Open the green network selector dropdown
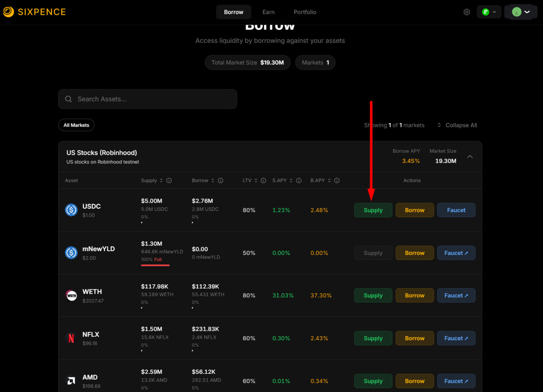Image resolution: width=543 pixels, height=392 pixels. click(x=489, y=12)
